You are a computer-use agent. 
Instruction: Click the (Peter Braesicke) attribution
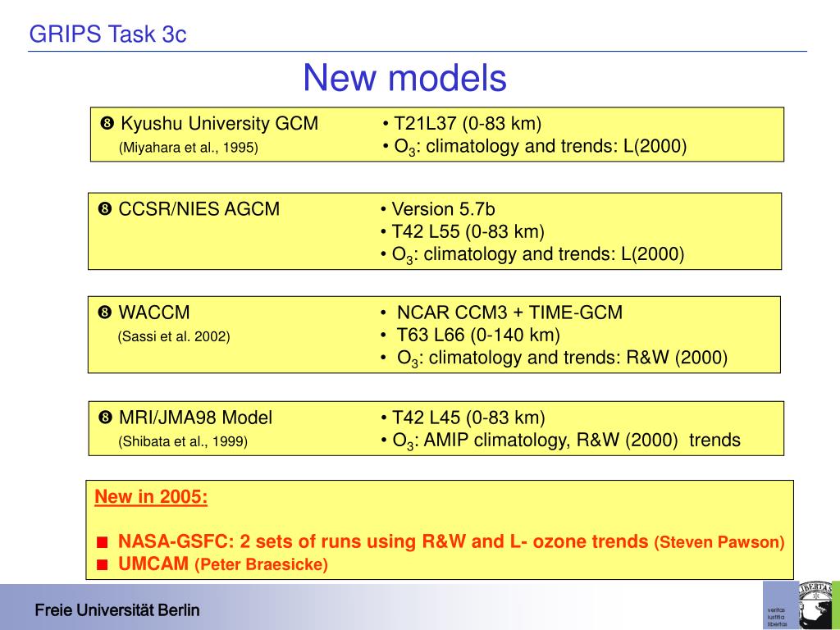click(x=261, y=564)
